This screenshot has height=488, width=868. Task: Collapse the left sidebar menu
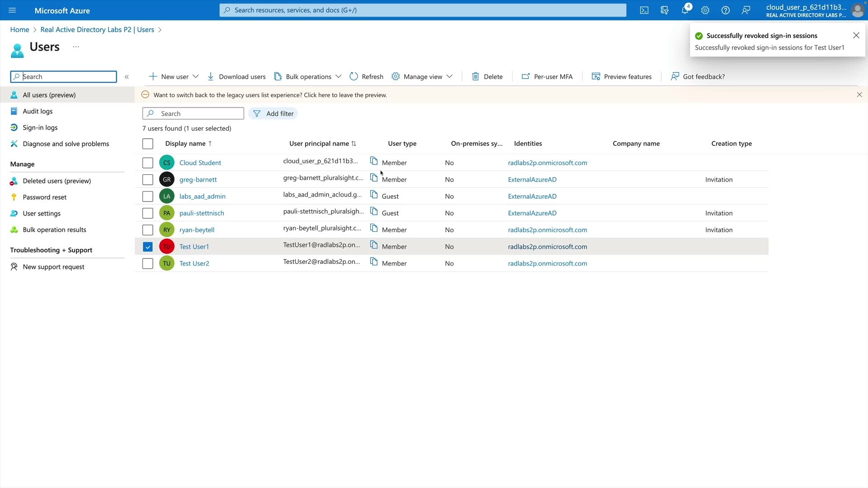pos(127,77)
